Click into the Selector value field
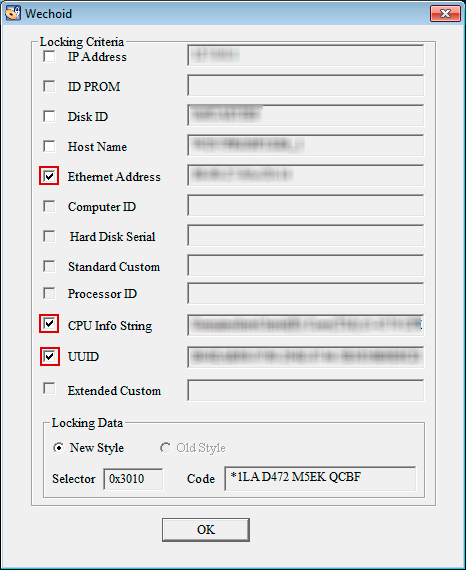Viewport: 466px width, 570px height. pyautogui.click(x=133, y=479)
